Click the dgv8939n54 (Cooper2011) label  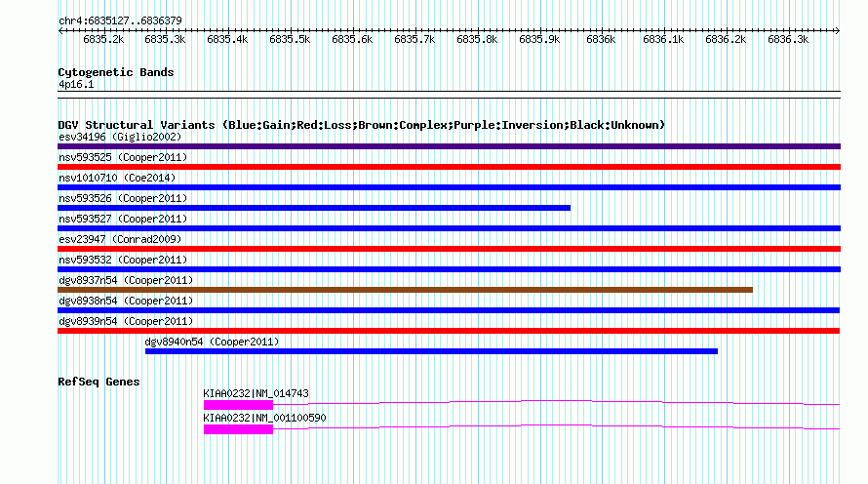(126, 321)
